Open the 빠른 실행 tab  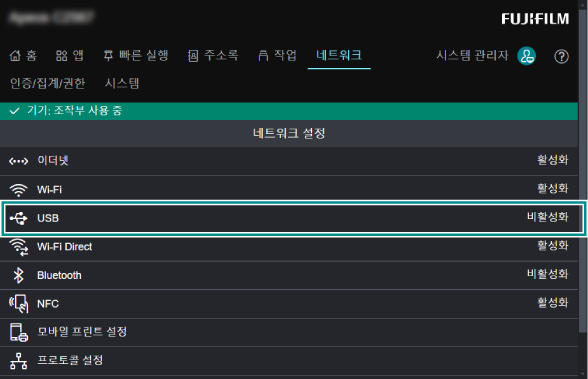pyautogui.click(x=136, y=55)
